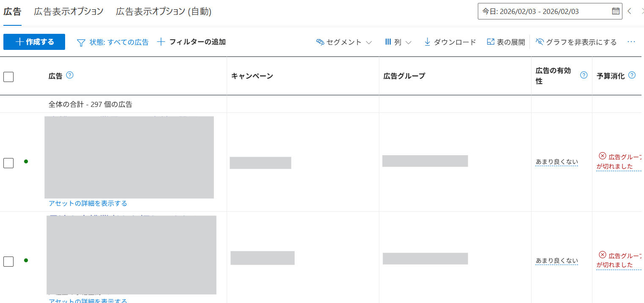Screen dimensions: 644x303
Task: Go to previous date range arrow
Action: 630,11
